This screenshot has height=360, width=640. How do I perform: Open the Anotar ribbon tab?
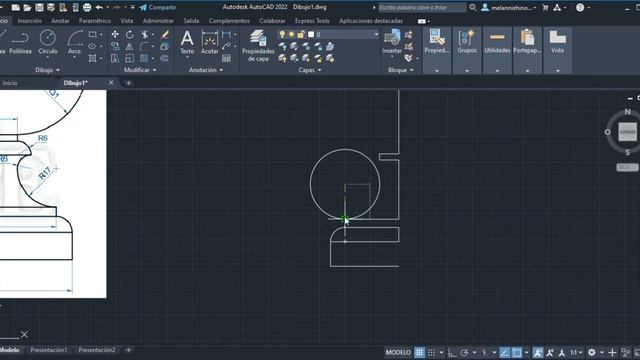[60, 20]
